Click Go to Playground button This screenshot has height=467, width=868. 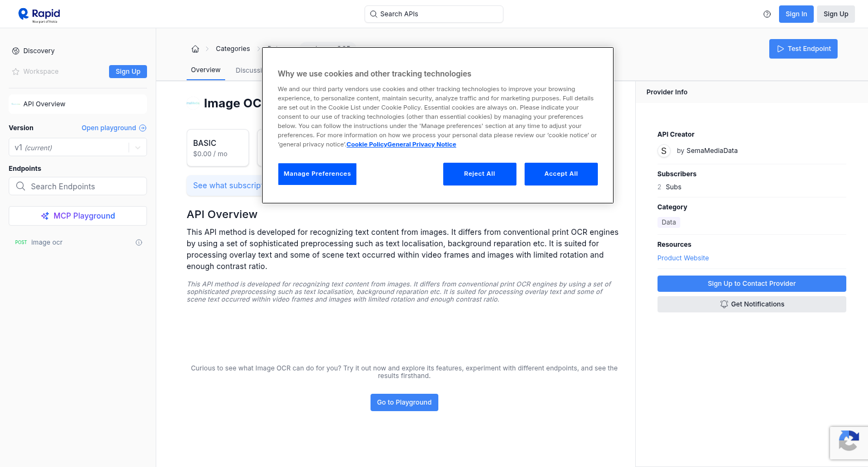(404, 402)
